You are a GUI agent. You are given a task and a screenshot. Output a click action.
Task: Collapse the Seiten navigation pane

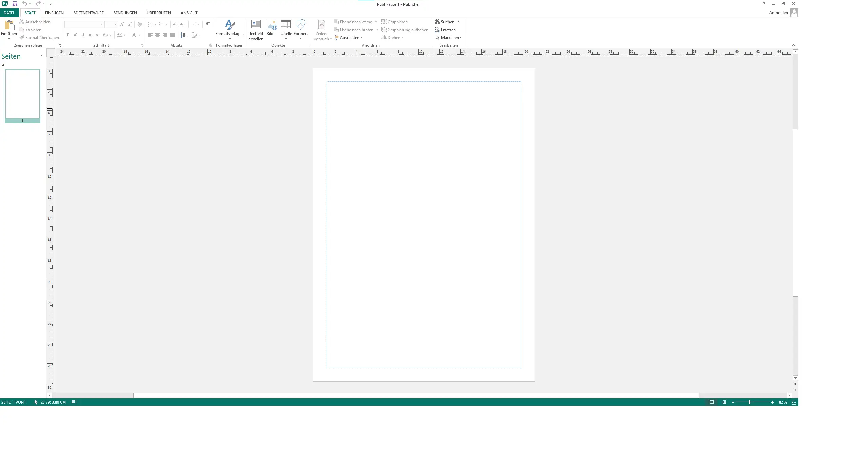[x=42, y=56]
